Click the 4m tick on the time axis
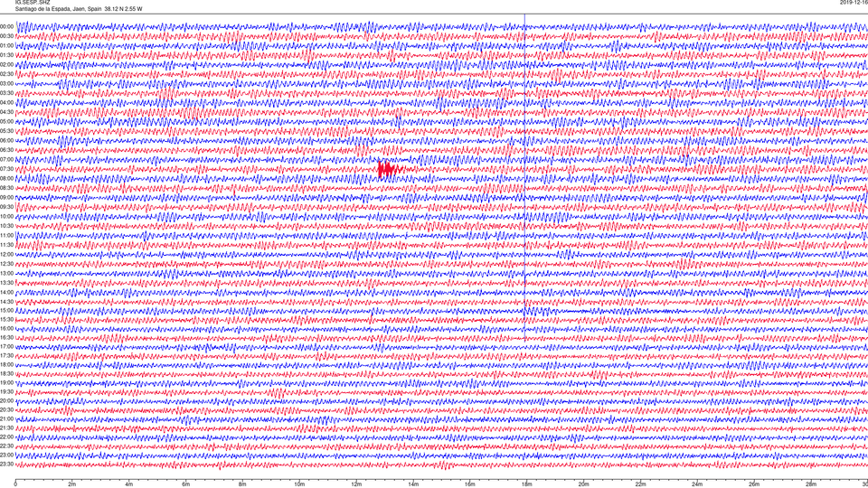Image resolution: width=868 pixels, height=488 pixels. pyautogui.click(x=129, y=484)
